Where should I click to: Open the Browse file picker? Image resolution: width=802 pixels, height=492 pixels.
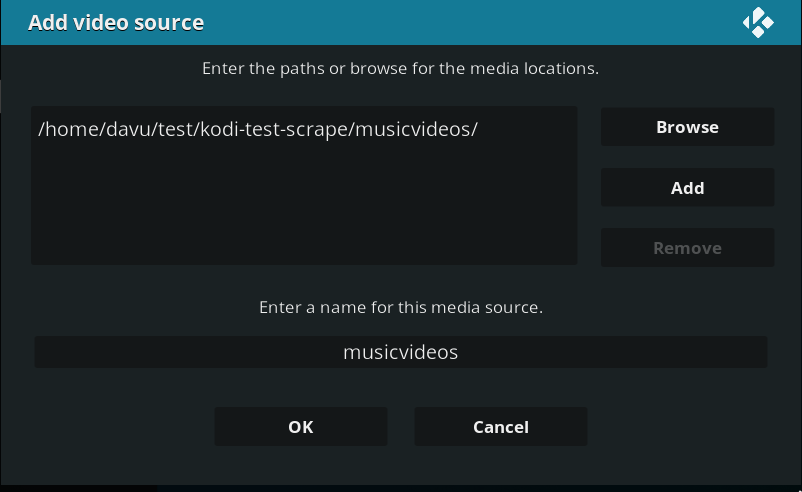[687, 127]
